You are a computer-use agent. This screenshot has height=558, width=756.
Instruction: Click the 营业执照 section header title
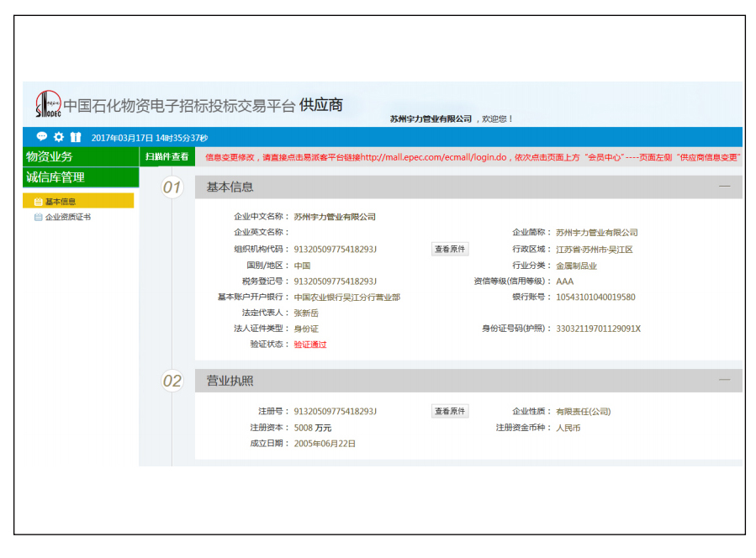pos(230,381)
